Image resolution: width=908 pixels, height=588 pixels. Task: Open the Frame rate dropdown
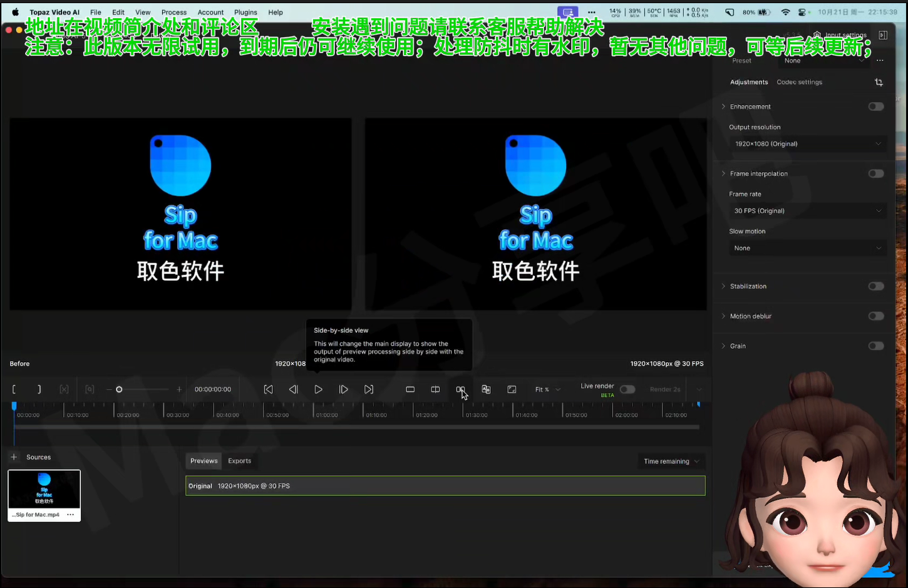[x=807, y=210]
